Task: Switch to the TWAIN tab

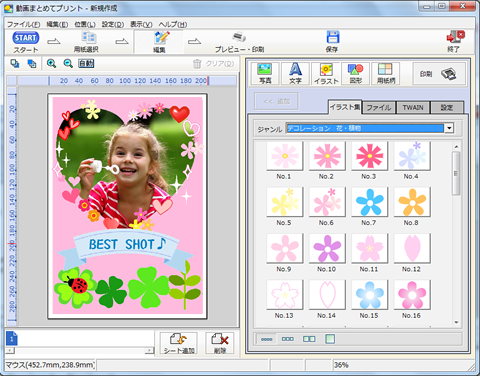Action: pyautogui.click(x=413, y=108)
